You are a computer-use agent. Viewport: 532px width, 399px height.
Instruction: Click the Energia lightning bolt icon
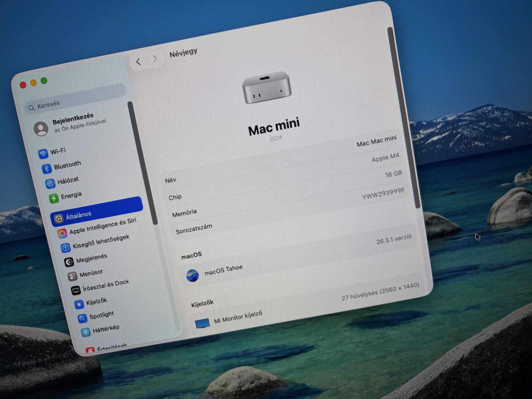[x=53, y=198]
